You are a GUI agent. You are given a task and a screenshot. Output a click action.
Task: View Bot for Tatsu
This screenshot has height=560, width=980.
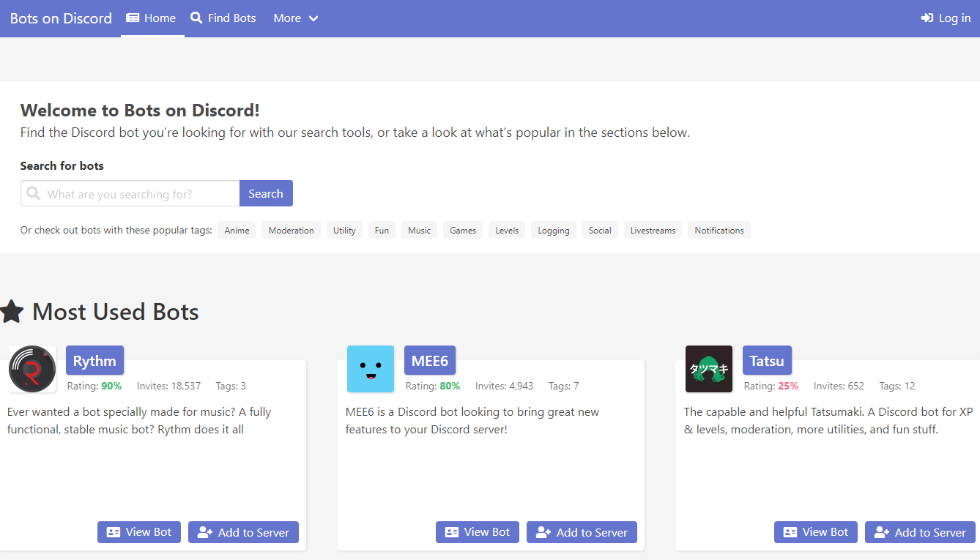[816, 532]
